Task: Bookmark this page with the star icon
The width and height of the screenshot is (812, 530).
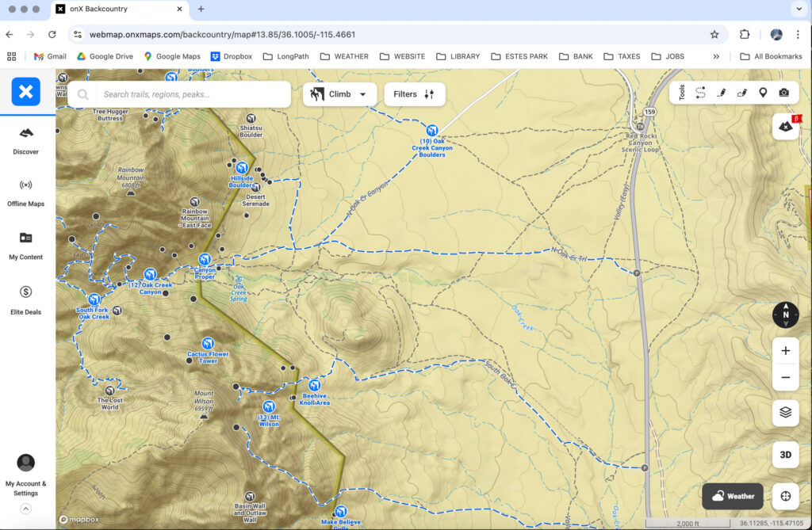Action: (714, 34)
